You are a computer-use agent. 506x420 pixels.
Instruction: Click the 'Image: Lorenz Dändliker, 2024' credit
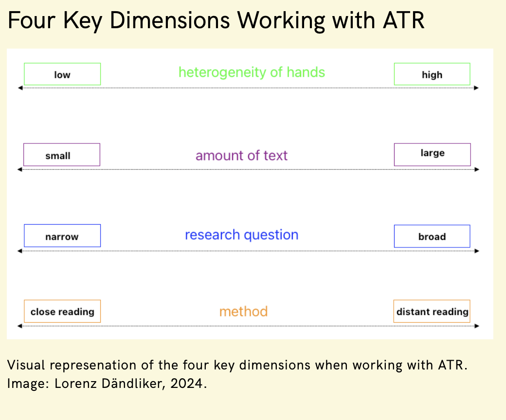tap(107, 383)
